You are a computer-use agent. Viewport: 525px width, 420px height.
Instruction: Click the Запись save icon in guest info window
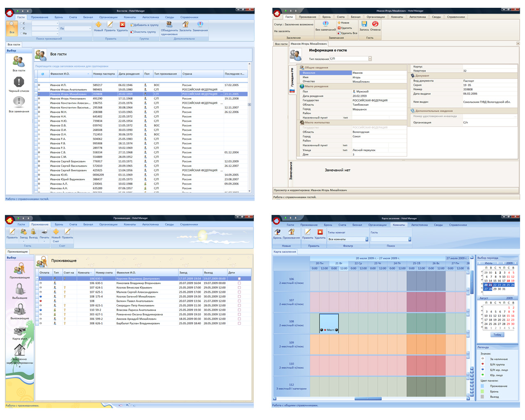coord(364,24)
